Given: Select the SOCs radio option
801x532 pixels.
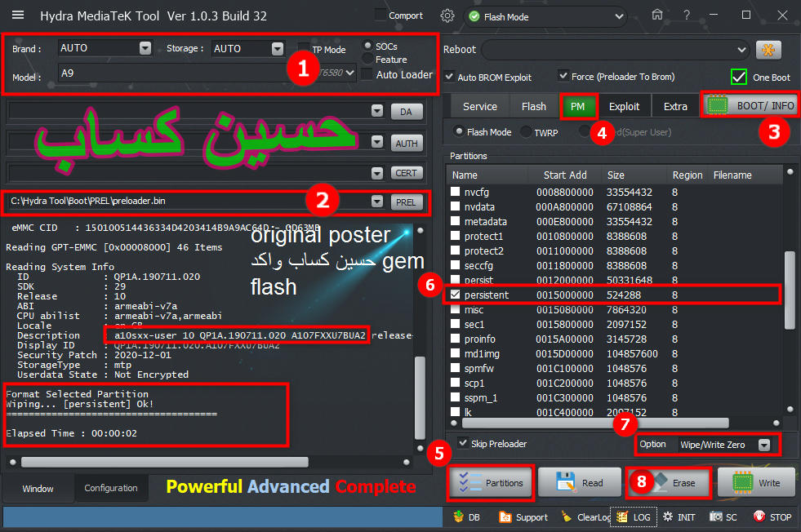Looking at the screenshot, I should point(367,46).
